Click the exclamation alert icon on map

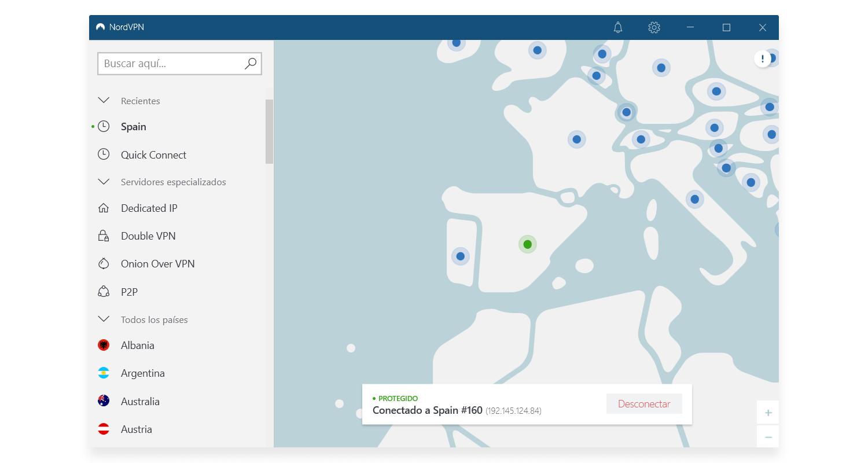coord(762,58)
